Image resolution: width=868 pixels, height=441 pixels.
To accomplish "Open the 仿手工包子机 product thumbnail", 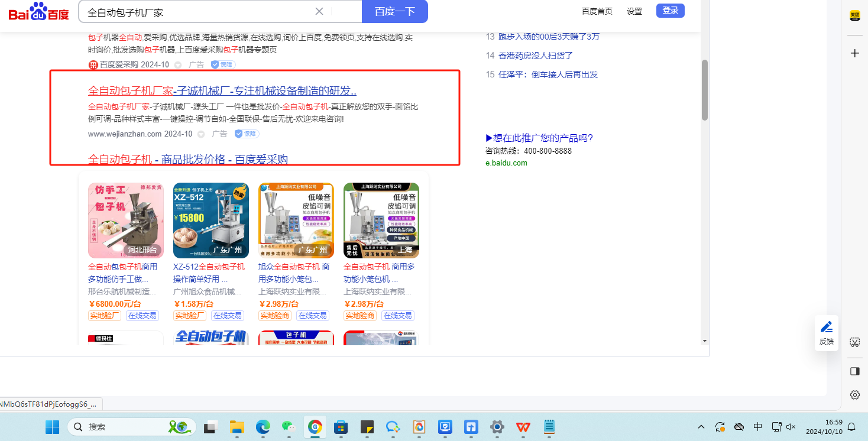I will pos(126,220).
